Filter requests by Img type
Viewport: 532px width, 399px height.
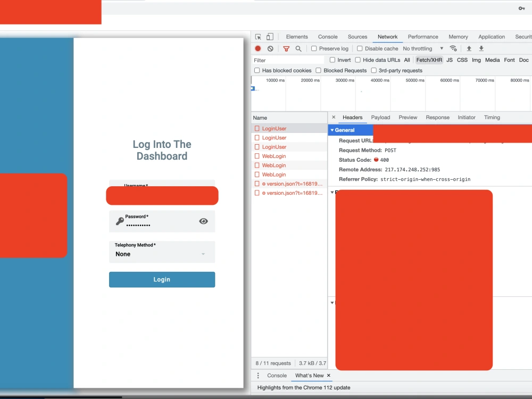click(x=476, y=60)
